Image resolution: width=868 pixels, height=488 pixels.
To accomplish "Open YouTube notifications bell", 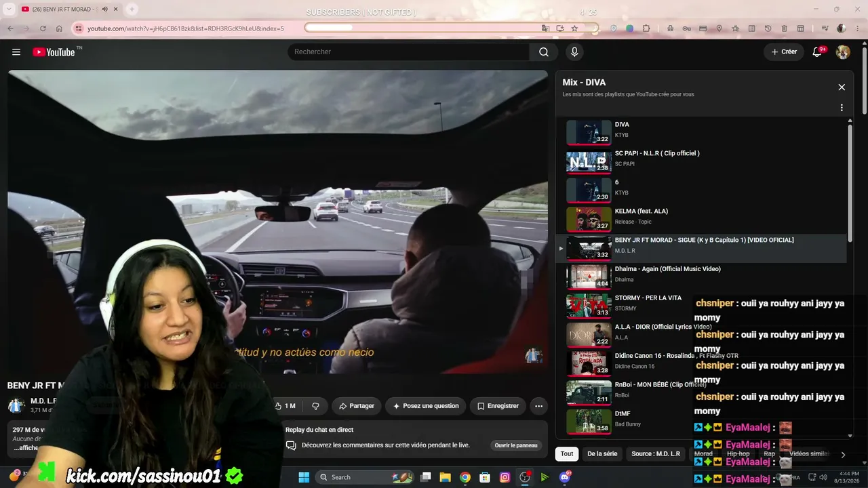I will point(818,52).
